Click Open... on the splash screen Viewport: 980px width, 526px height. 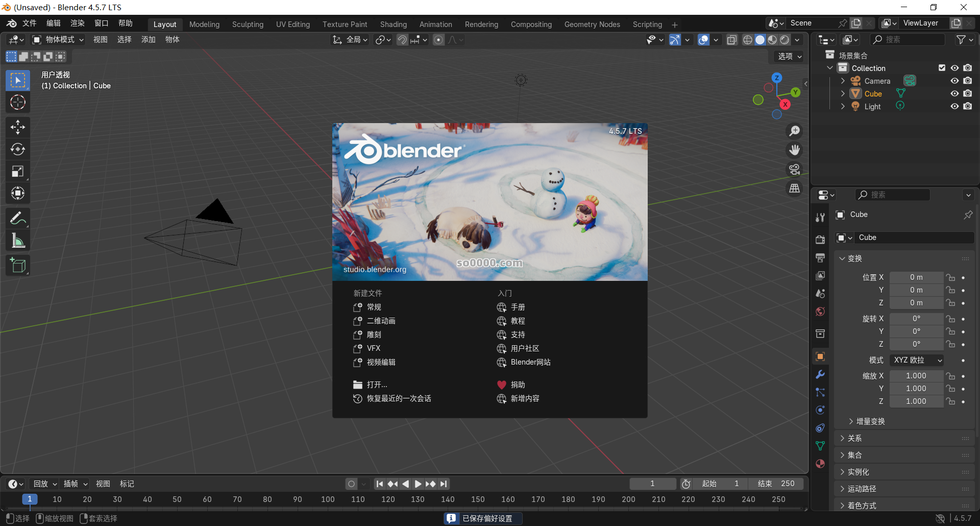coord(377,385)
